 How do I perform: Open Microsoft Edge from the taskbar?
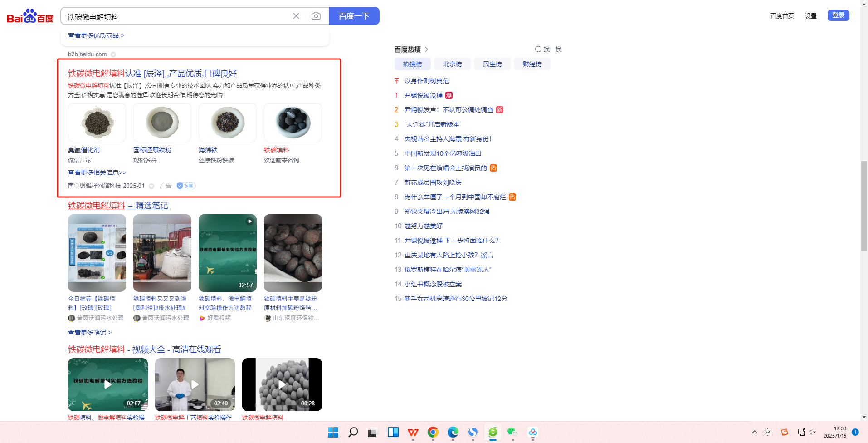pyautogui.click(x=453, y=432)
